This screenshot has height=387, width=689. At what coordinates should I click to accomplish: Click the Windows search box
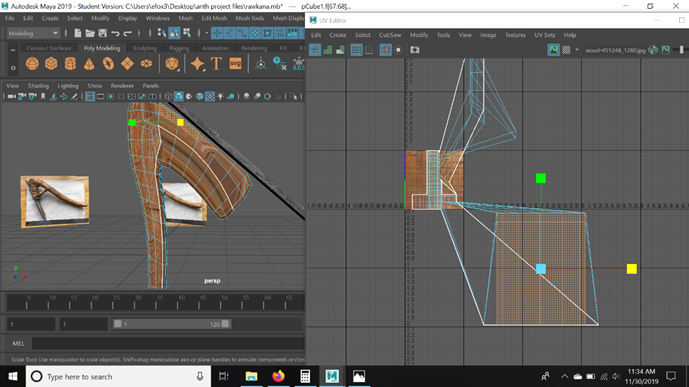pos(119,376)
